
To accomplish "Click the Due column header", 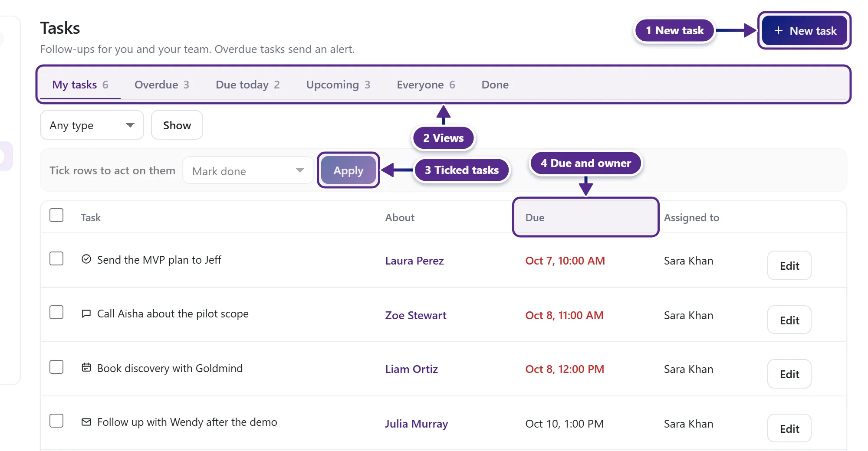I will coord(535,217).
